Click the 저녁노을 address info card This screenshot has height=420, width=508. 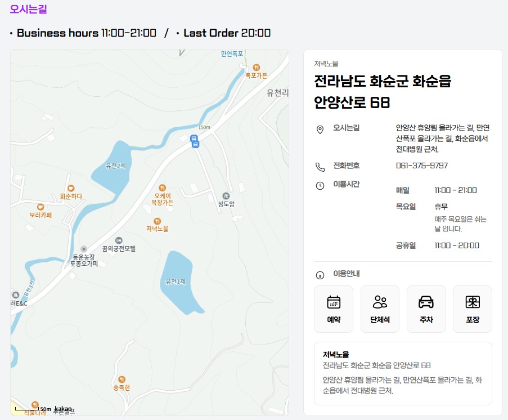tap(402, 373)
